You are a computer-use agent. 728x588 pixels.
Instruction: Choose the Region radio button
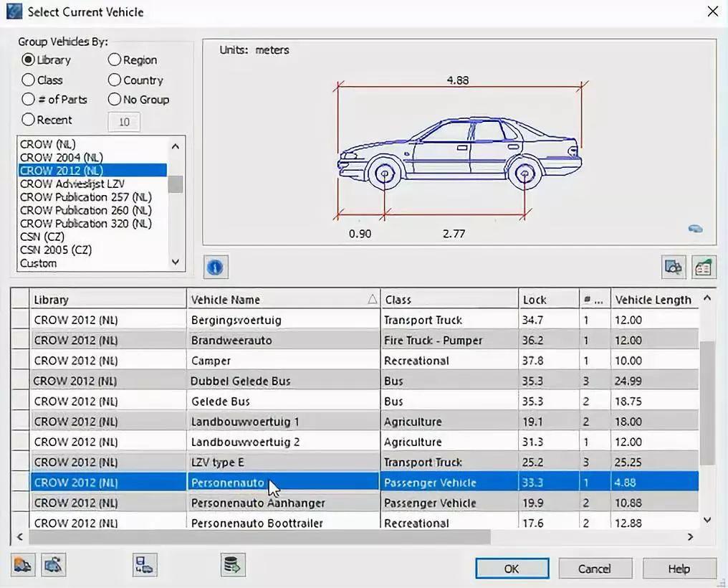(115, 60)
